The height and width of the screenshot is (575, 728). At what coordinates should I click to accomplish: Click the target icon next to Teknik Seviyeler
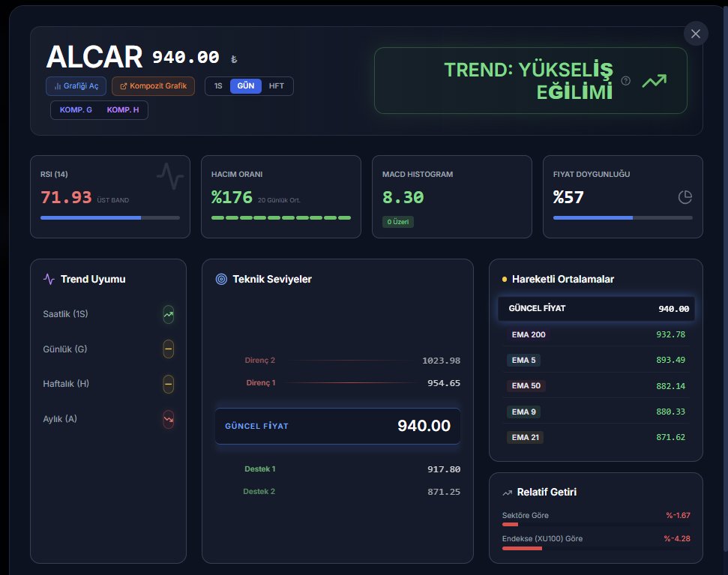click(x=219, y=279)
